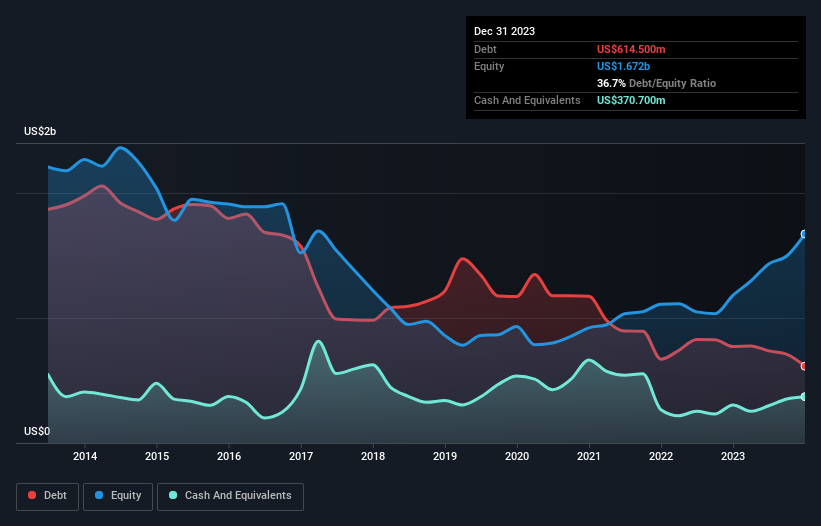
Task: Click the red Debt legend dot
Action: (x=32, y=495)
